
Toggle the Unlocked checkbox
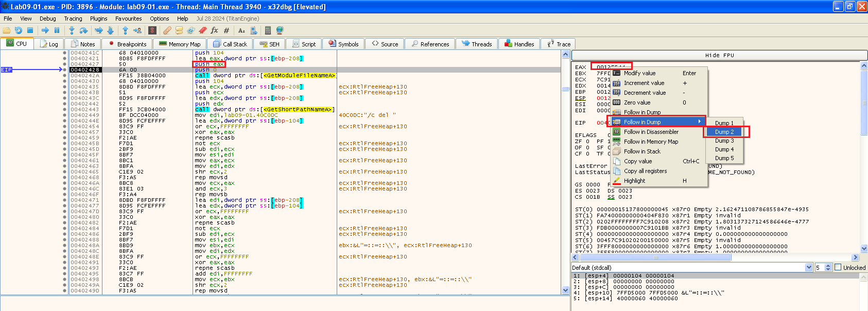point(838,267)
